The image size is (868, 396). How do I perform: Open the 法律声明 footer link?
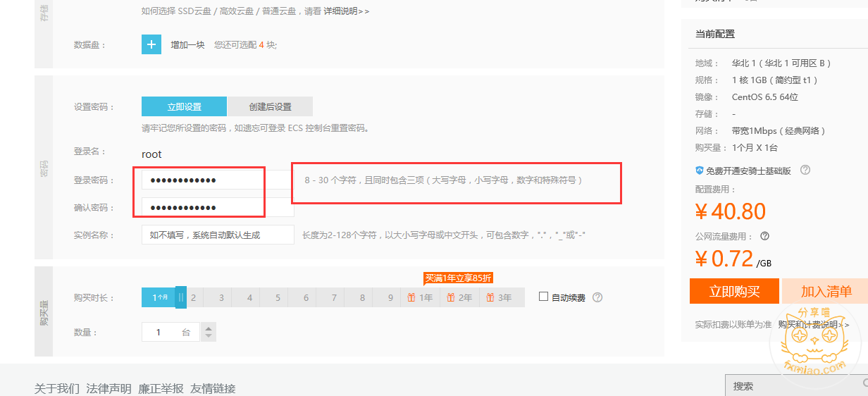click(x=108, y=388)
